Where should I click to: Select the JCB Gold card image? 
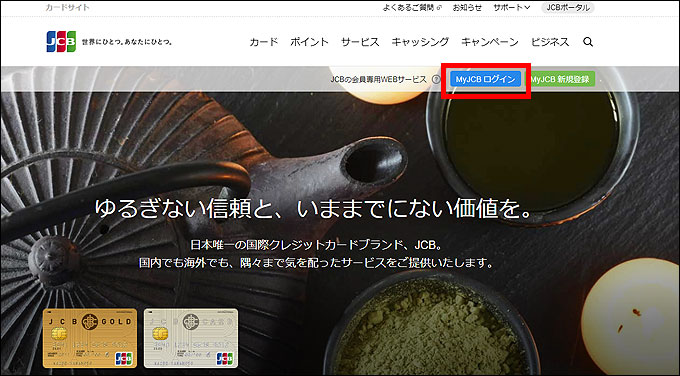(90, 338)
